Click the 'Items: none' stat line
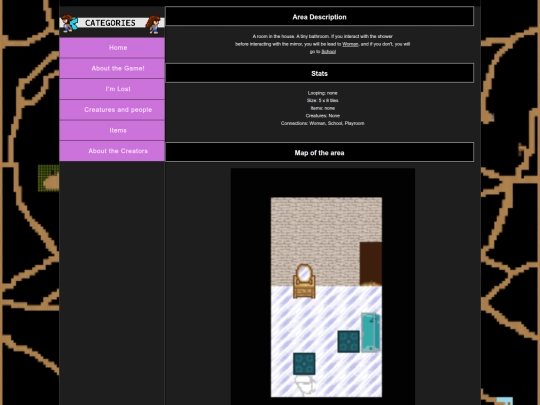Image resolution: width=540 pixels, height=405 pixels. point(322,108)
